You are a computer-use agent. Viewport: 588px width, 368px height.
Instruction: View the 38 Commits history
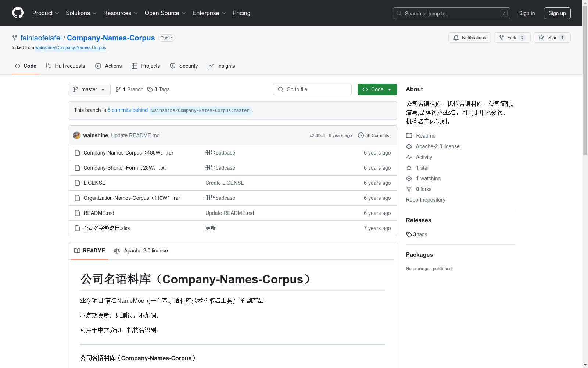pyautogui.click(x=373, y=135)
